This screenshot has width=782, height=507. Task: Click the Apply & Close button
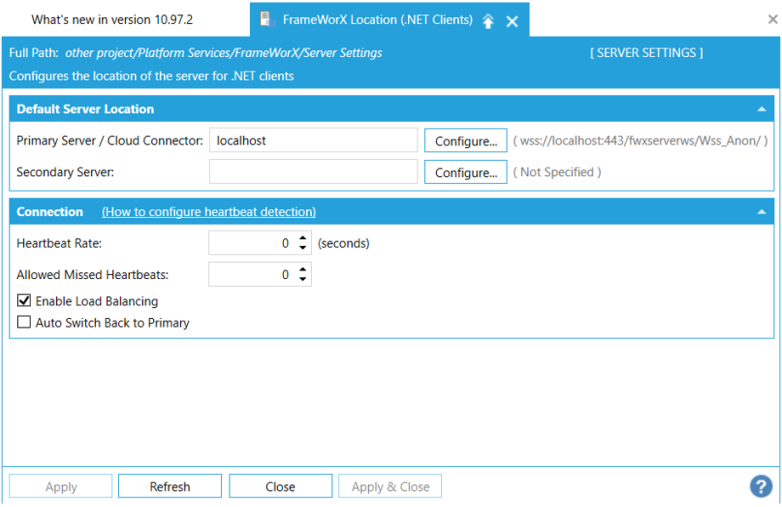pyautogui.click(x=390, y=487)
